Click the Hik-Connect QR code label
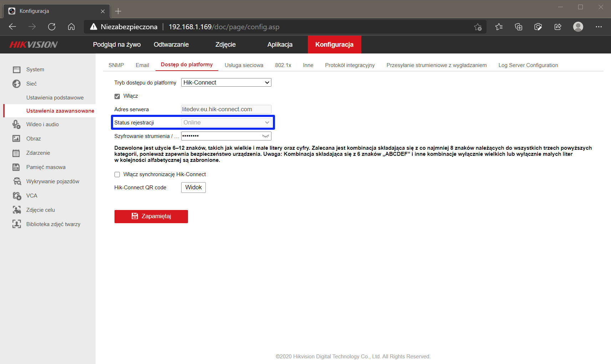 pyautogui.click(x=140, y=188)
